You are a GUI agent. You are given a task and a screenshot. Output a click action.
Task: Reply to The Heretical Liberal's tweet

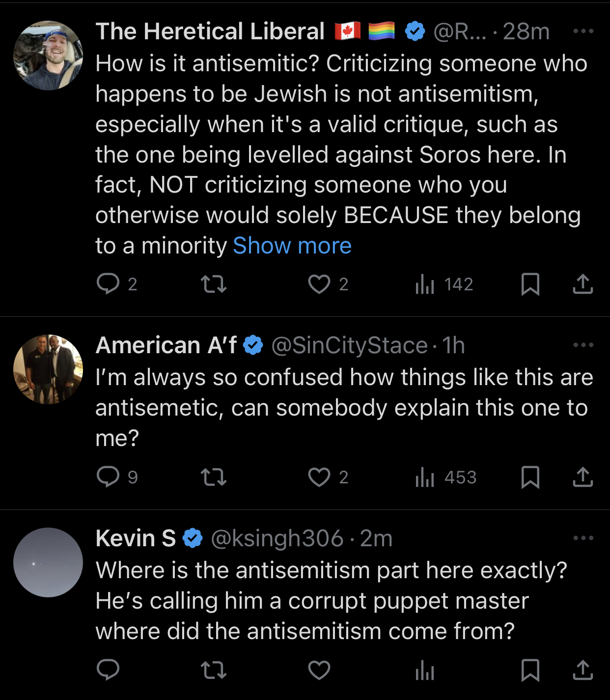point(108,284)
